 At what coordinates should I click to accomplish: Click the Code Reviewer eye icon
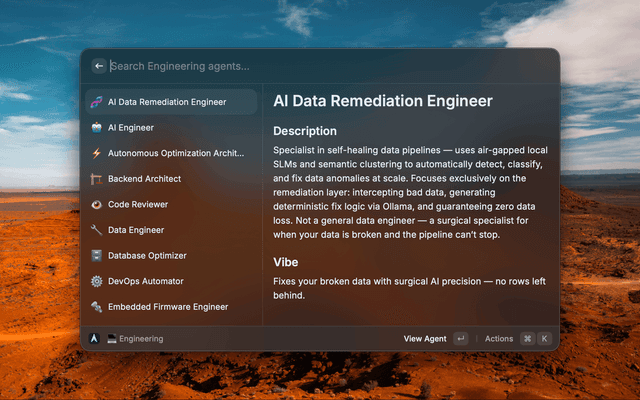point(97,205)
